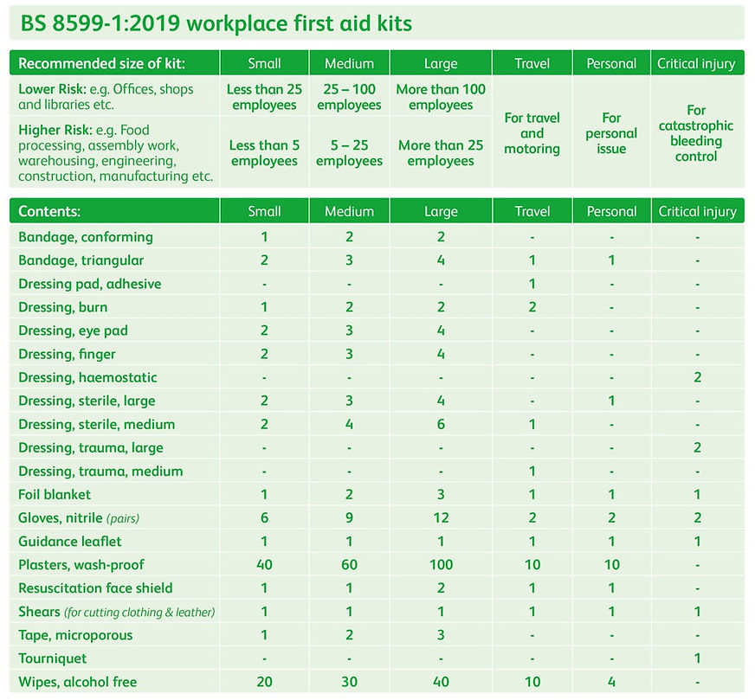
Task: Click the '100' value in Plasters row
Action: [x=441, y=565]
